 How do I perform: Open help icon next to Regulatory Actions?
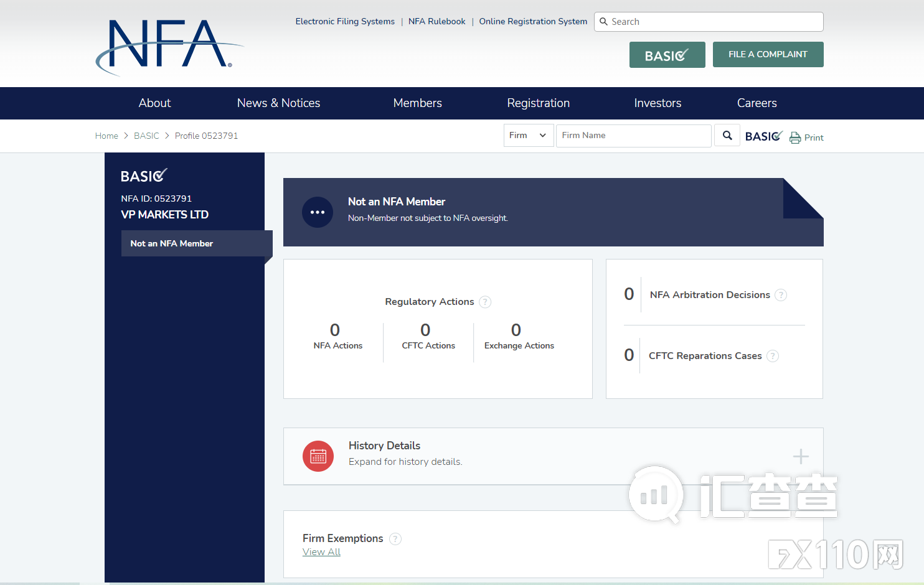click(485, 302)
